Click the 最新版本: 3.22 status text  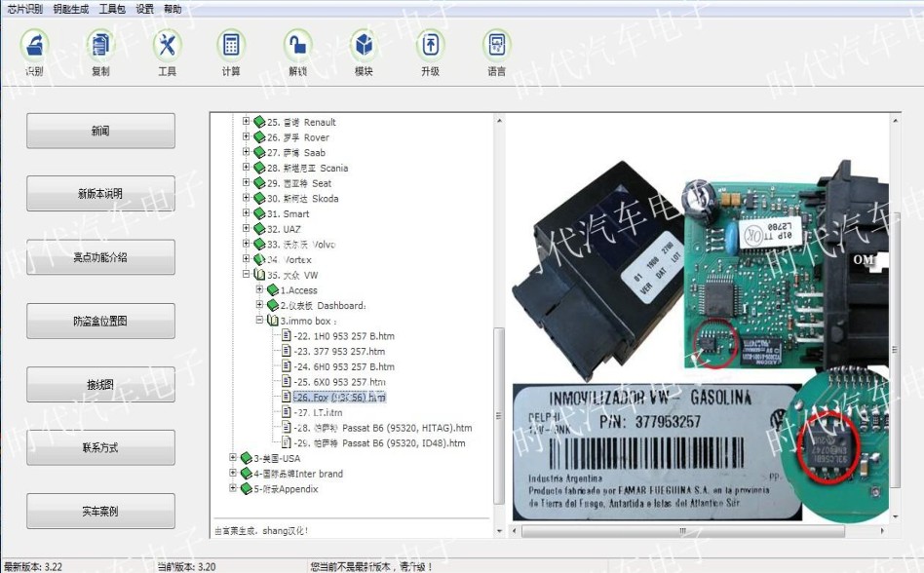click(x=33, y=566)
